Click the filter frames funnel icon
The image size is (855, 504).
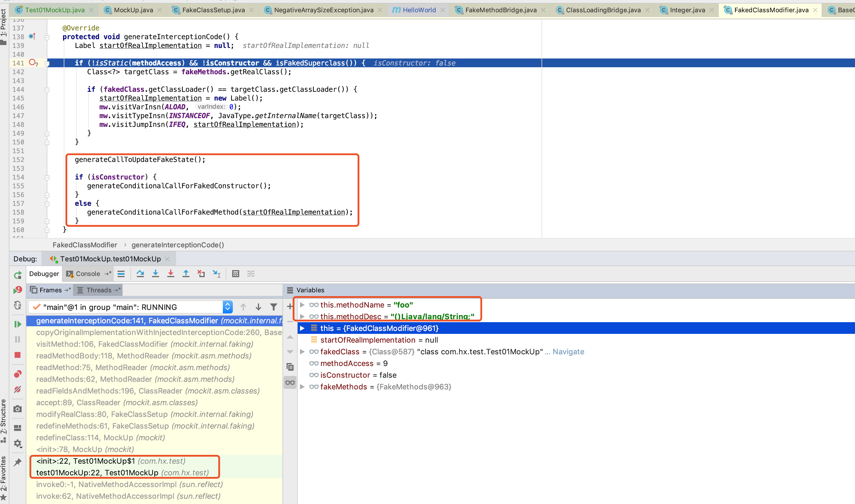[x=273, y=307]
